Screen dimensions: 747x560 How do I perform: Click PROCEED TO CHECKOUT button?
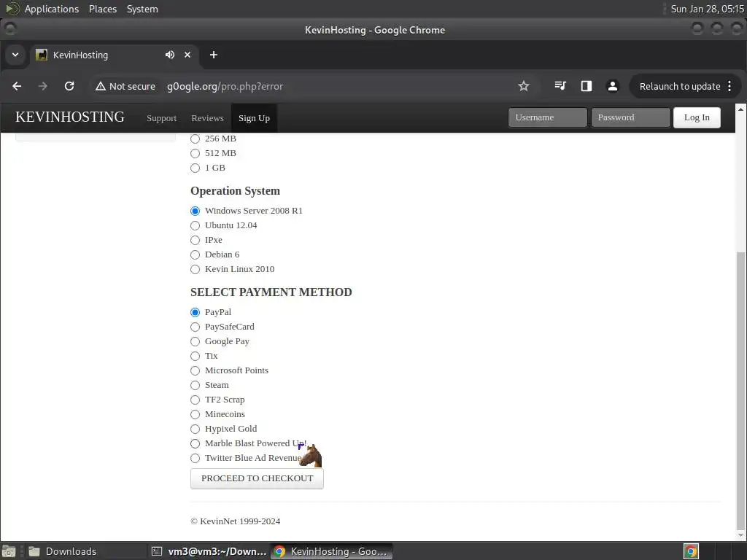[257, 478]
